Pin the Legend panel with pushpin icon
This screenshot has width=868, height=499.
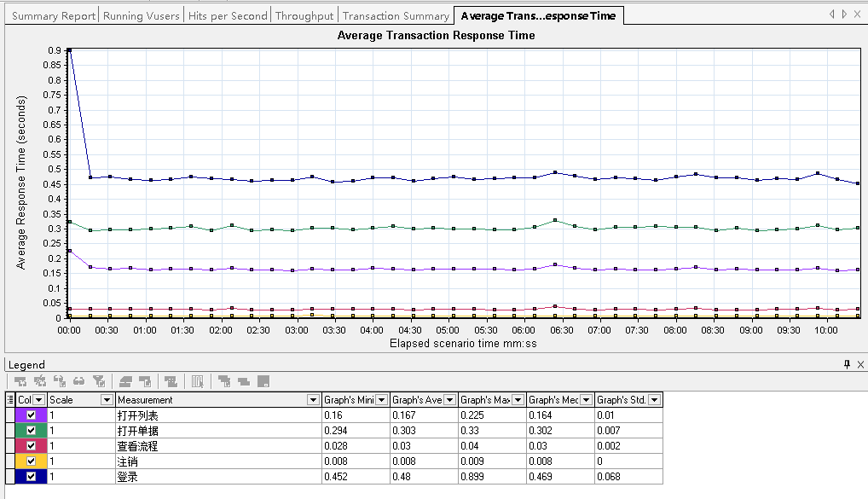pos(847,364)
